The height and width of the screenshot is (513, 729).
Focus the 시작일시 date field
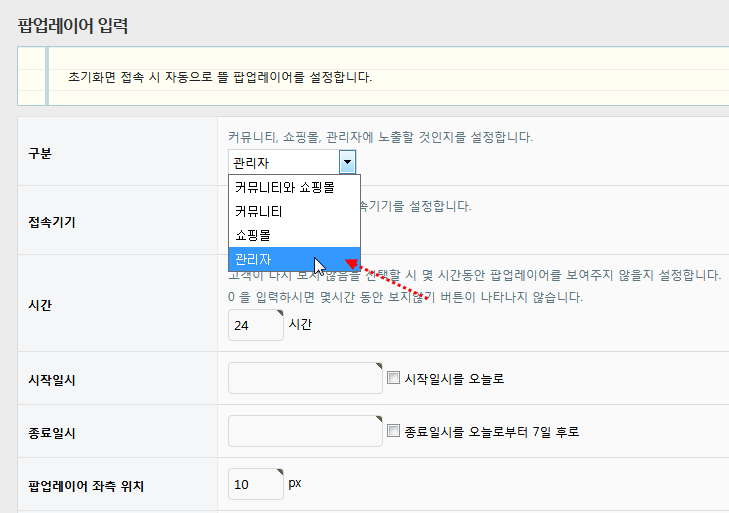(305, 378)
